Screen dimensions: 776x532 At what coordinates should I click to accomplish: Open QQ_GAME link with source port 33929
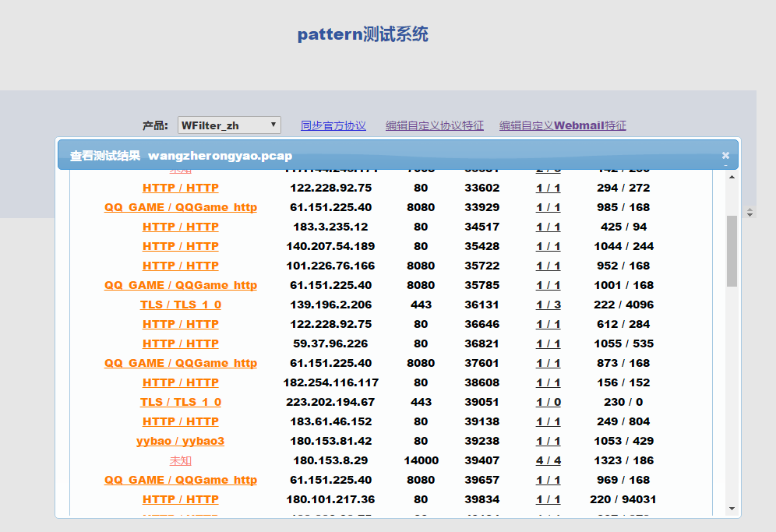[x=181, y=207]
